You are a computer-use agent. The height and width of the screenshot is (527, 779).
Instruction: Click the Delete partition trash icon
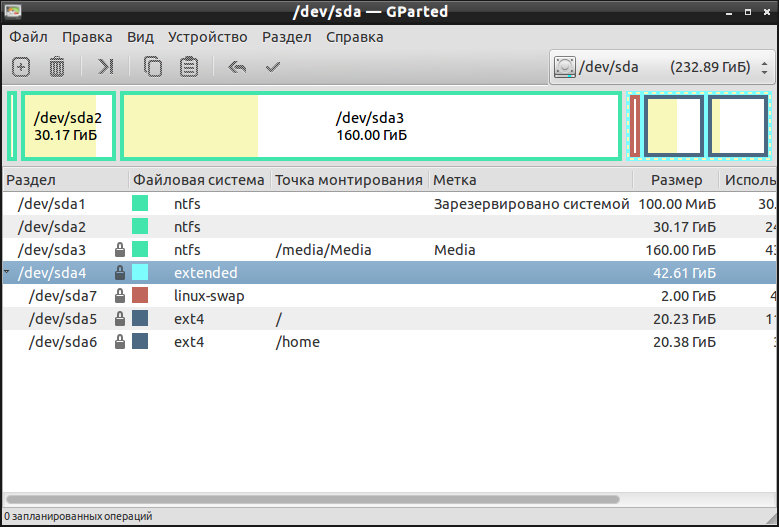[57, 67]
